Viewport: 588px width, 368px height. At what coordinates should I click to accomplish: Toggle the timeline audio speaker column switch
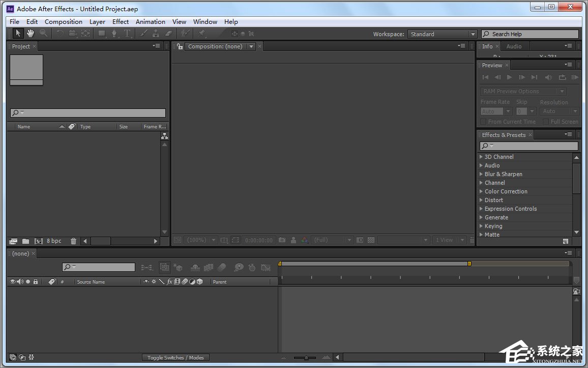pyautogui.click(x=20, y=281)
